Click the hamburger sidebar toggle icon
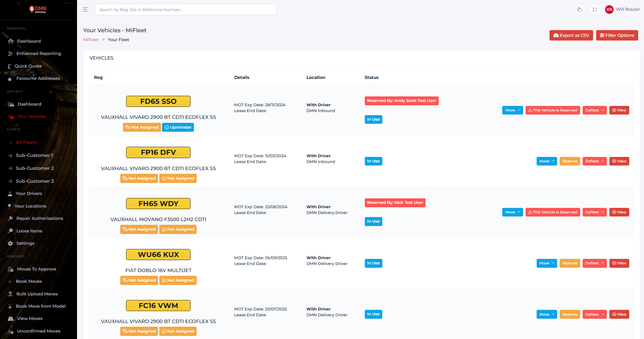Screen dimensions: 644x339 tap(86, 10)
